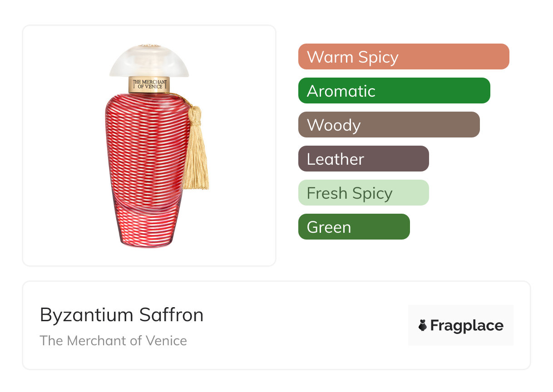The image size is (553, 392).
Task: Pick the Leather accord bar
Action: click(363, 159)
